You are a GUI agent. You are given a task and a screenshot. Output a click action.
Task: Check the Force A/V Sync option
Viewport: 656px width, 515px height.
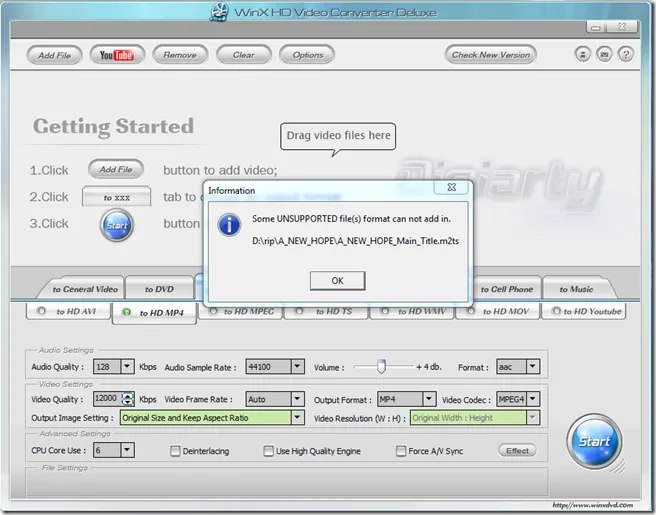tap(401, 451)
